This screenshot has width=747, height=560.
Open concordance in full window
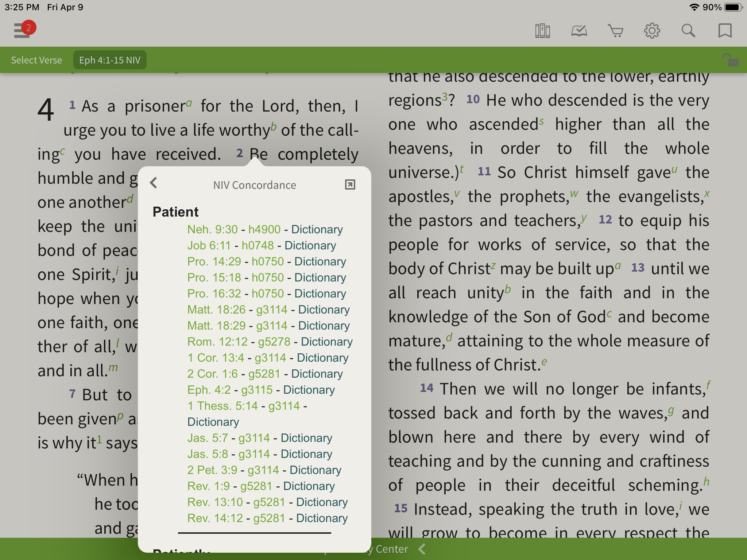point(350,184)
